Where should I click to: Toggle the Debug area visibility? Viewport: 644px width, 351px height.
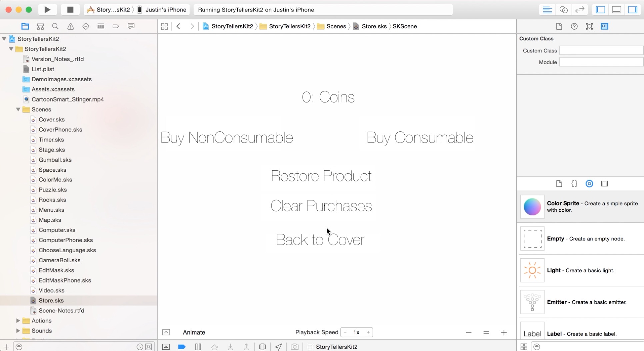click(x=617, y=10)
